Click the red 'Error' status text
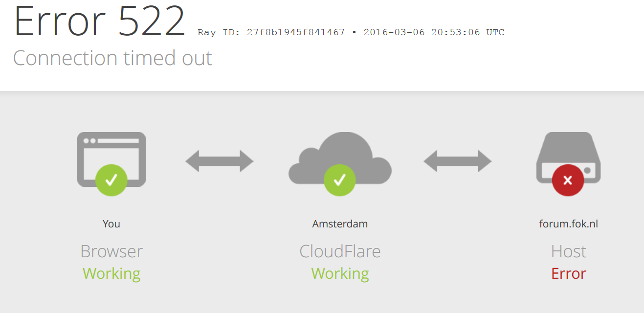Viewport: 644px width, 313px height. [x=569, y=273]
